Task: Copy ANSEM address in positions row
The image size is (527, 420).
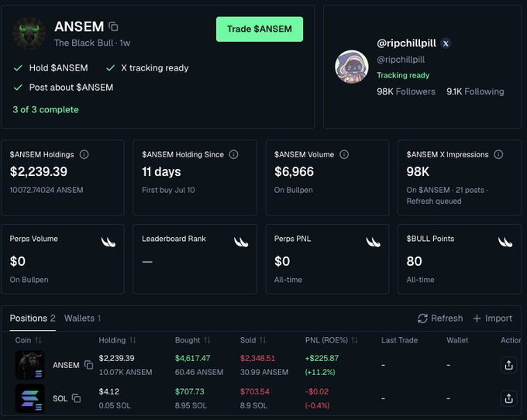Action: point(88,365)
